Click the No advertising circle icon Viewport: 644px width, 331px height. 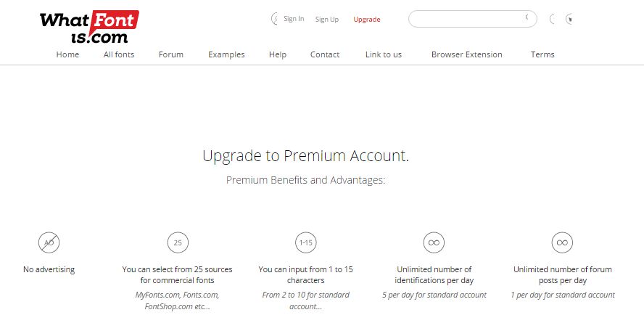pyautogui.click(x=49, y=242)
